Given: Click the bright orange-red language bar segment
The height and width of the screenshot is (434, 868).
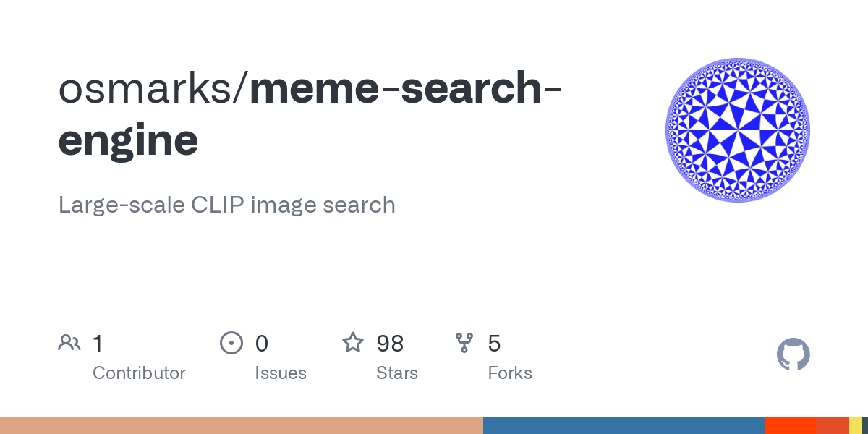Looking at the screenshot, I should (x=791, y=425).
